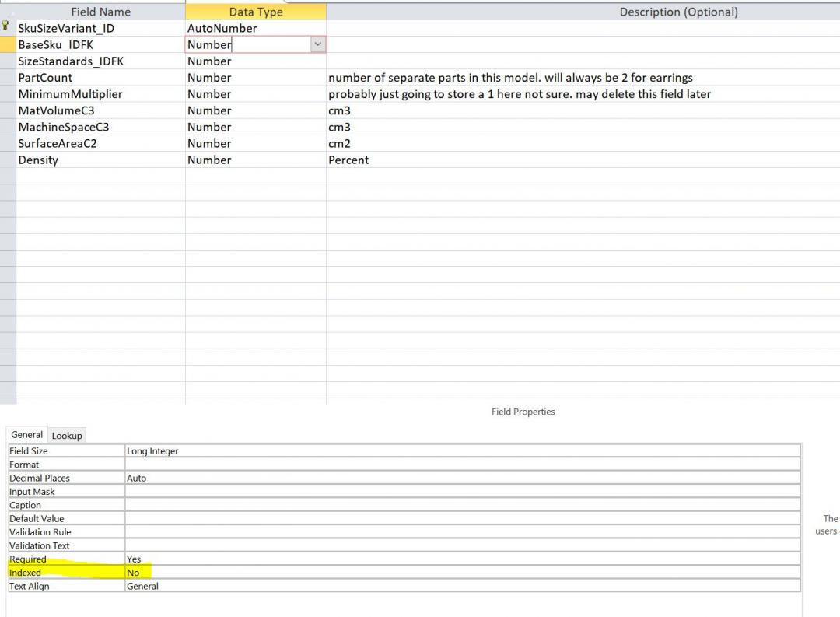Switch to the General tab
The height and width of the screenshot is (617, 840).
click(x=26, y=435)
